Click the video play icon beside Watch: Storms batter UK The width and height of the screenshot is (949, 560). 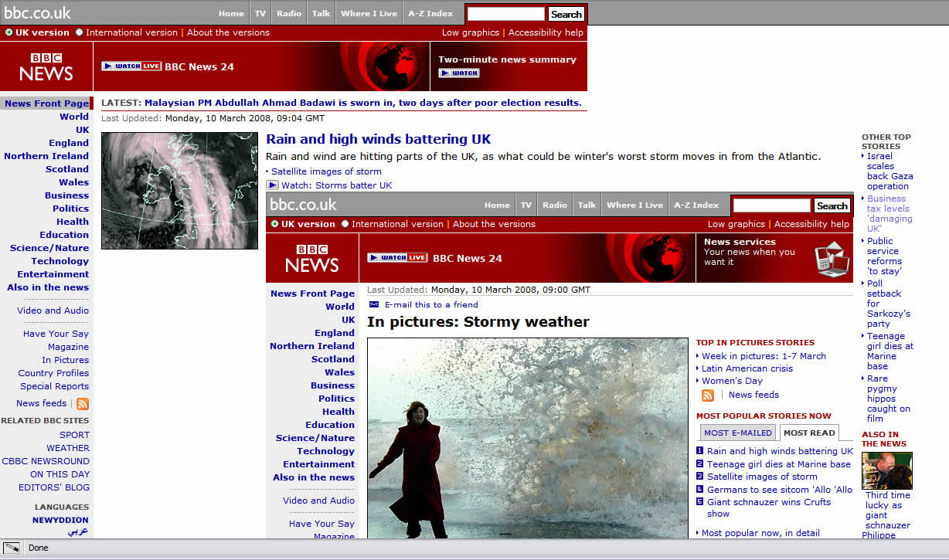[272, 185]
